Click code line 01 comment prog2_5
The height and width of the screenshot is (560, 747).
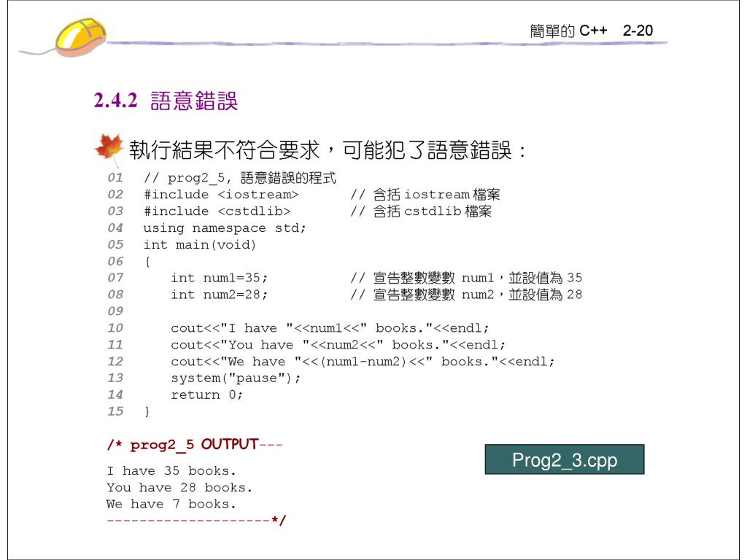point(239,178)
